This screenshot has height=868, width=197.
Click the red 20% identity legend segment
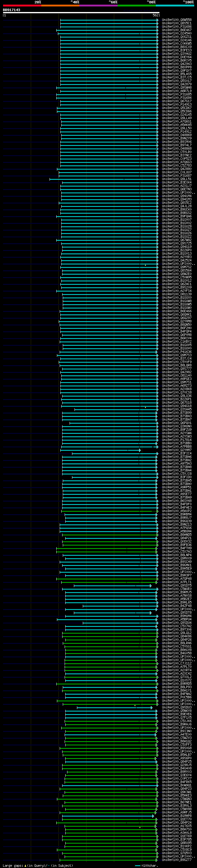coord(22,6)
